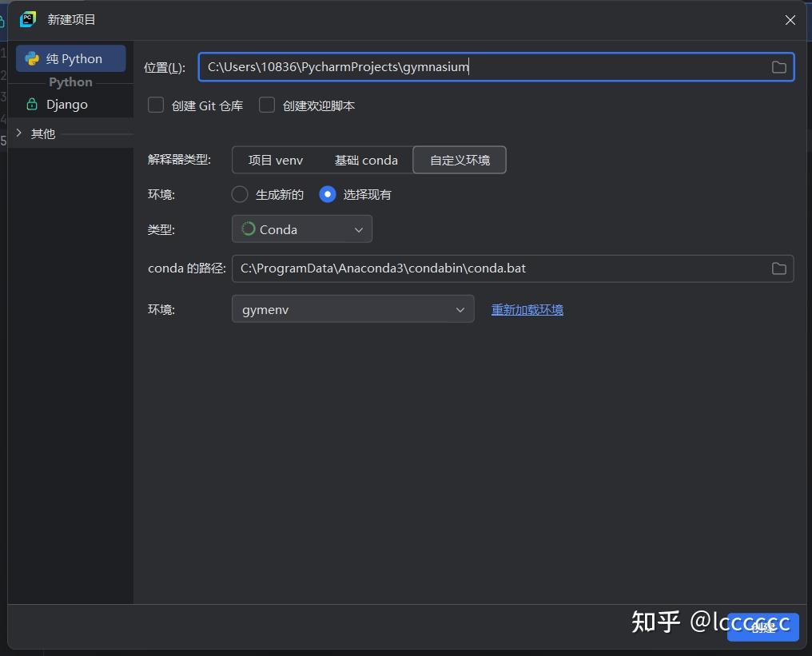The image size is (812, 656).
Task: Open the Conda type dropdown
Action: 302,229
